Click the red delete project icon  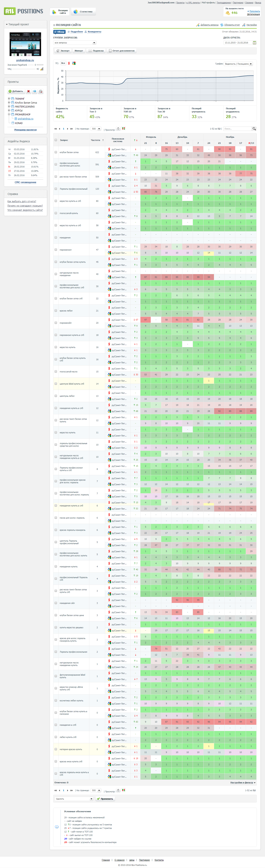pos(28,91)
